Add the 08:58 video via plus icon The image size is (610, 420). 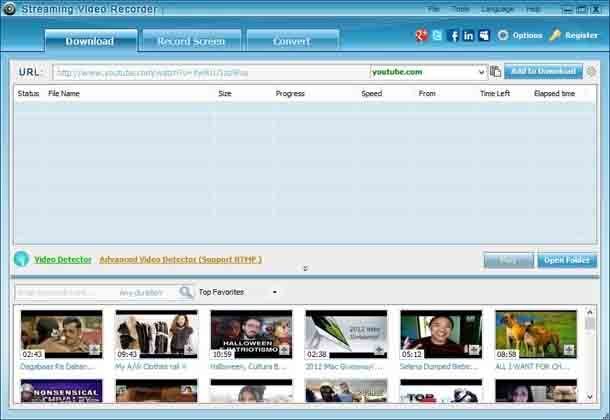pos(569,350)
